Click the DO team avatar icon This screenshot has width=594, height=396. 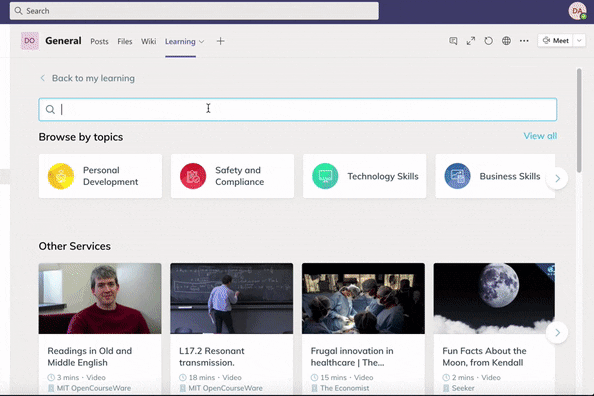pyautogui.click(x=30, y=41)
